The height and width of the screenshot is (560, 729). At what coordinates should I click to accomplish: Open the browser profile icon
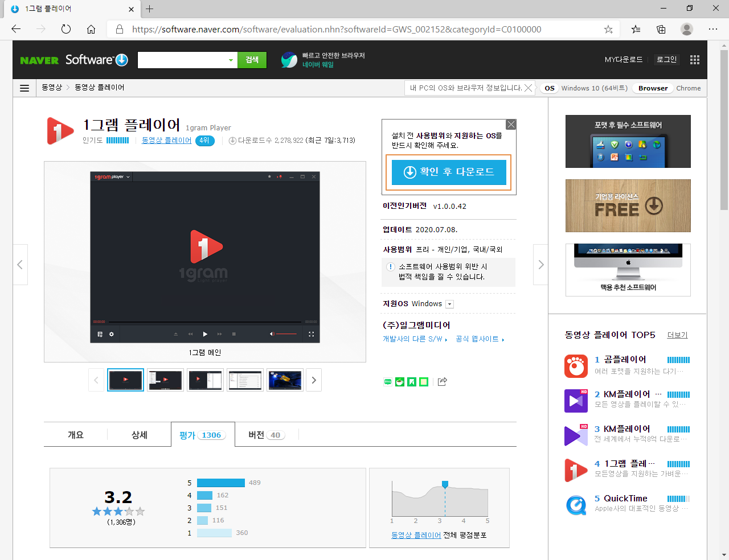point(687,29)
